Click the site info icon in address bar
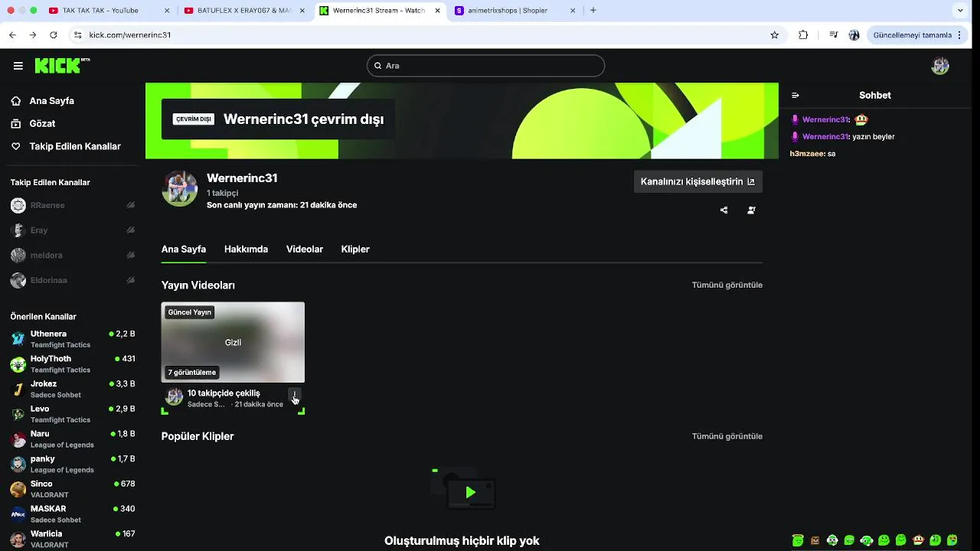 click(77, 34)
